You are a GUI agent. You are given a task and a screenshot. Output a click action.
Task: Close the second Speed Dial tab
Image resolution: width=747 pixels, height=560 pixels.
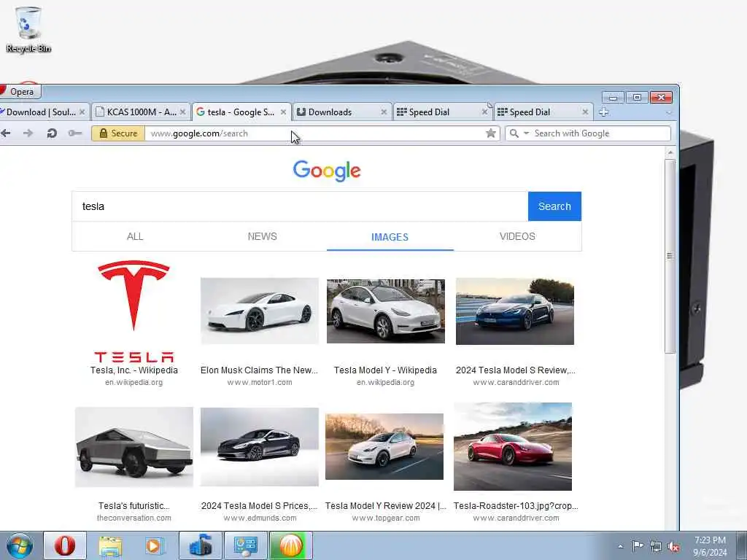[x=585, y=112]
